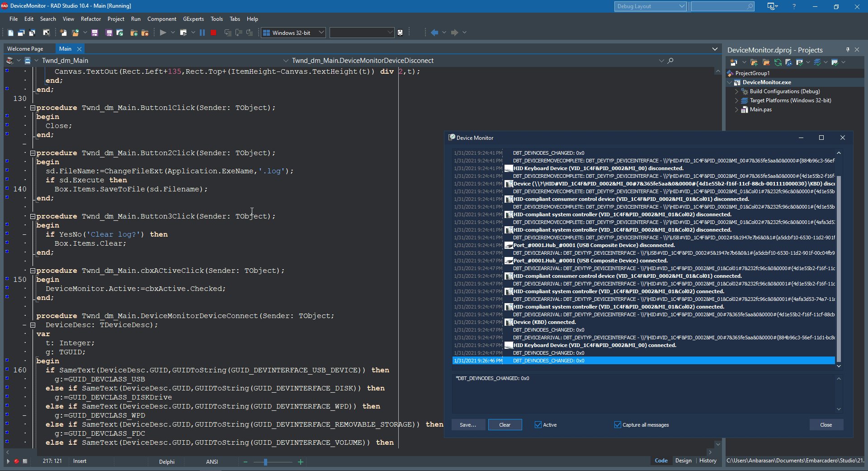Click the green Sync refresh icon in Projects panel
The height and width of the screenshot is (471, 868).
point(778,62)
